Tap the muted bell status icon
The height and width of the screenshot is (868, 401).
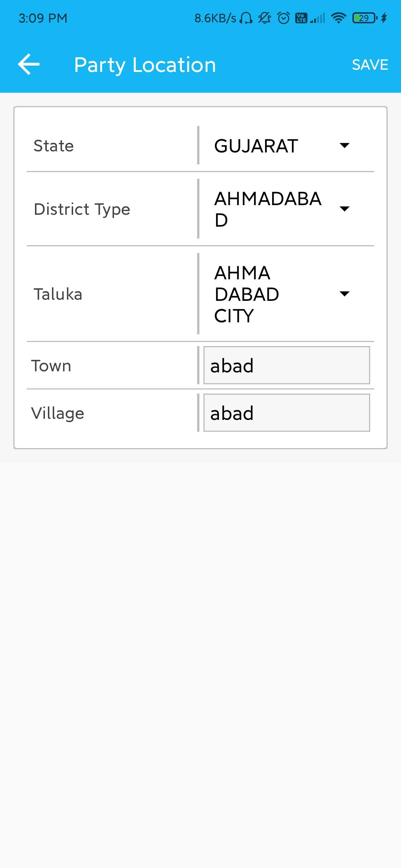click(264, 18)
